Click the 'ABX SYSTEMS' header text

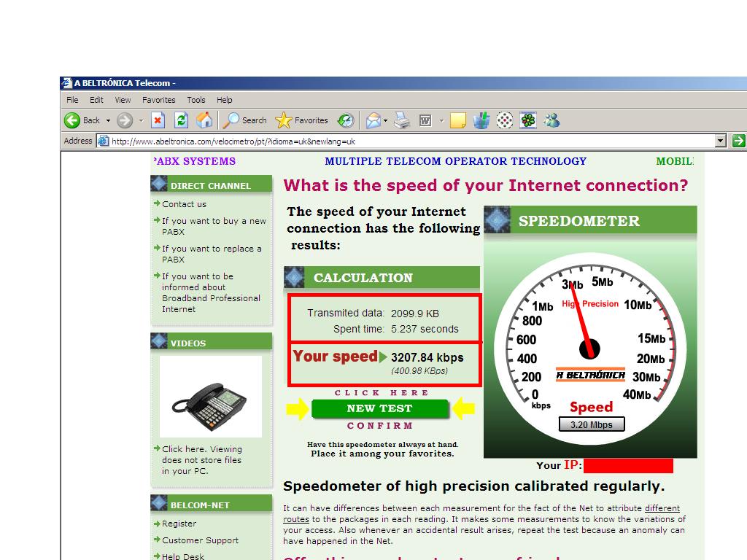pos(195,161)
